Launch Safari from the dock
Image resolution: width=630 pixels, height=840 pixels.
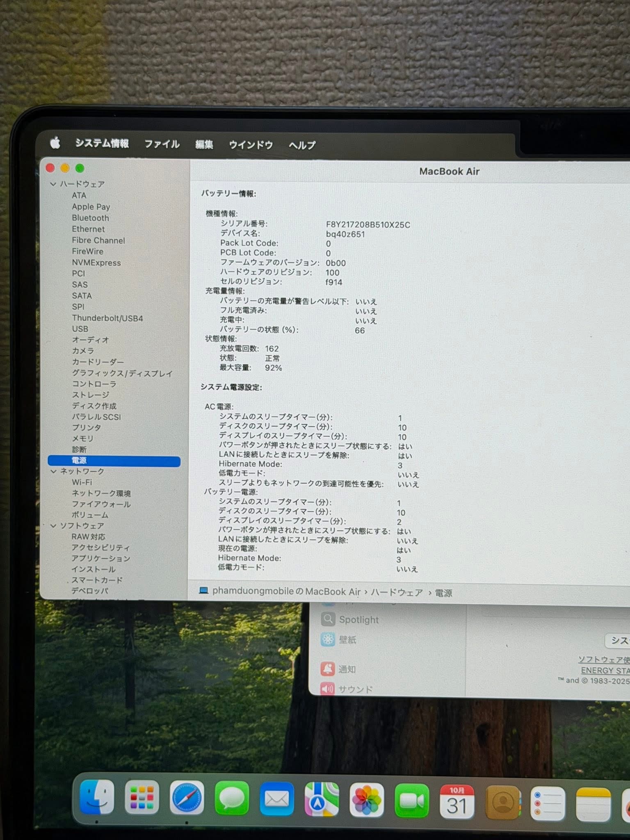tap(187, 798)
